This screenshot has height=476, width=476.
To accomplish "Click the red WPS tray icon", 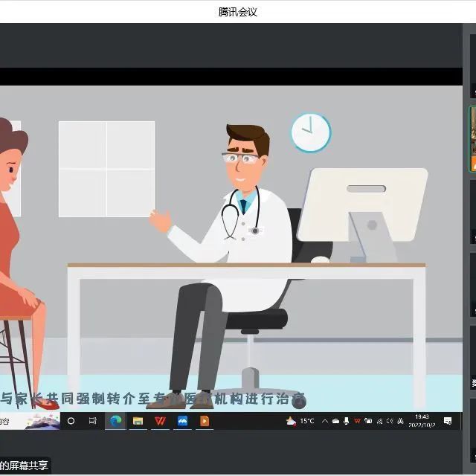I will 358,421.
